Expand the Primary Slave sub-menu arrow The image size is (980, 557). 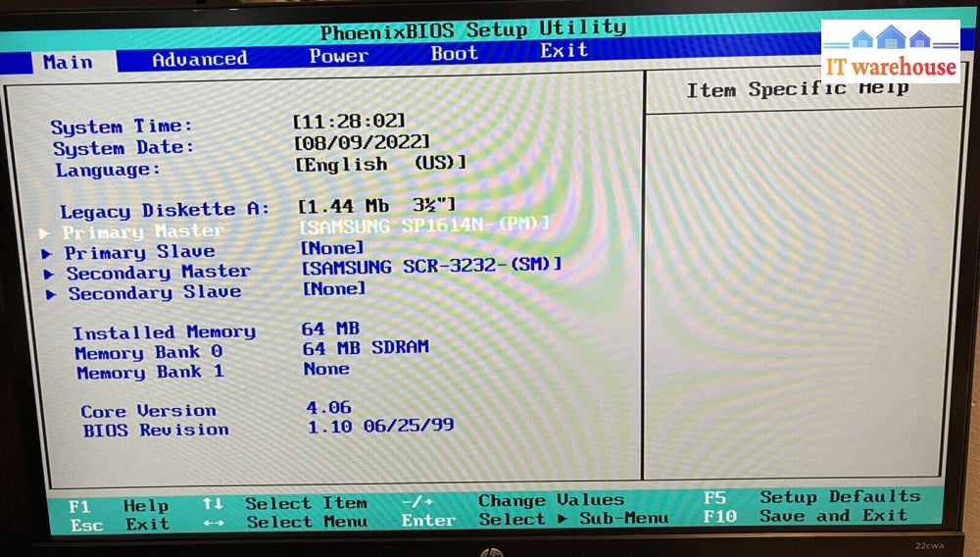pos(47,254)
